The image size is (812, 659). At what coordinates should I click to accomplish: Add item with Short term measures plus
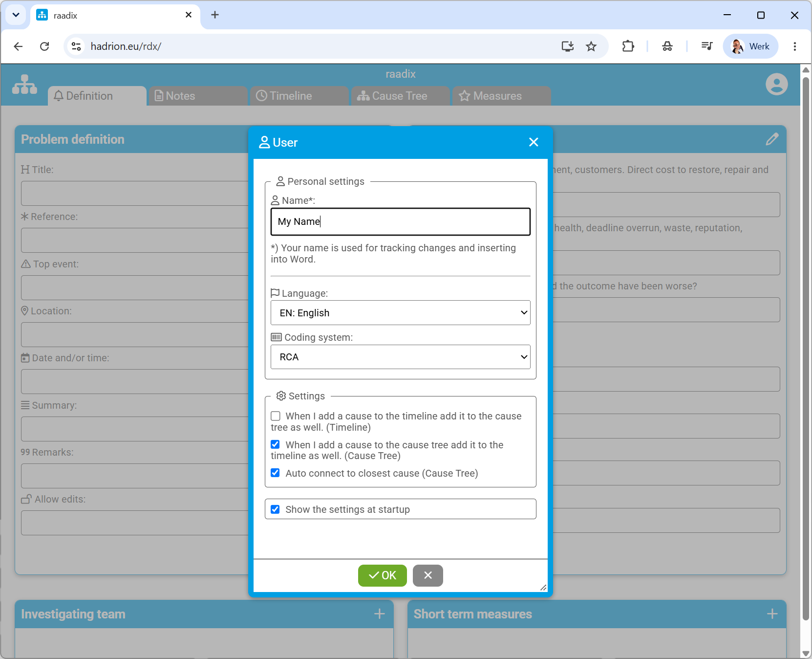772,614
